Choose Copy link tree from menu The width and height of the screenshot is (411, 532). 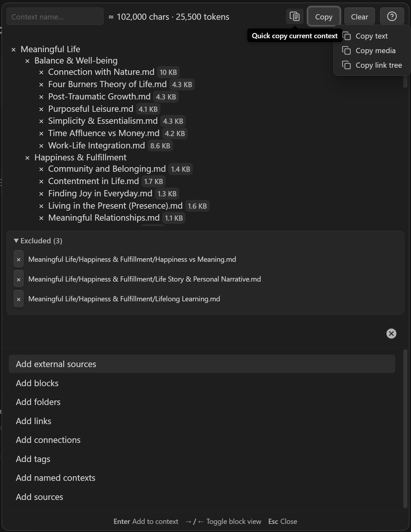[x=372, y=65]
